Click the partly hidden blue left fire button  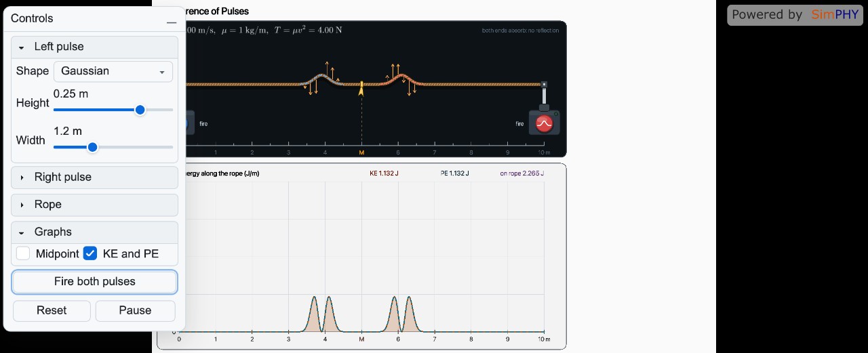click(186, 124)
